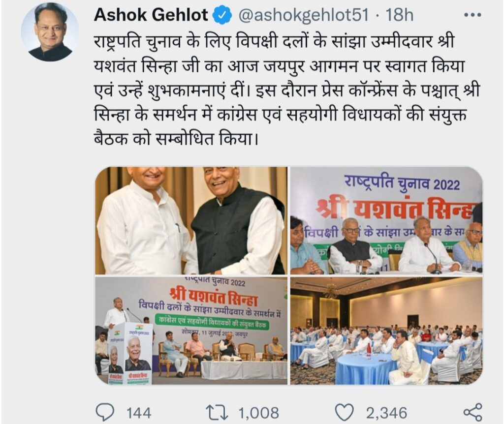Click the 1,008 retweets count
The image size is (504, 424).
(x=259, y=413)
